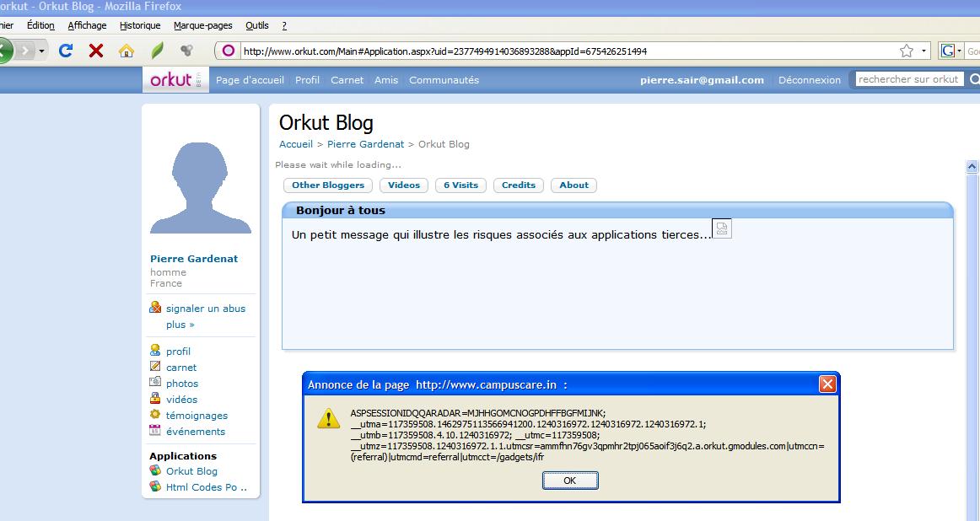The height and width of the screenshot is (521, 980).
Task: Go to the Firefox home page icon
Action: [x=127, y=51]
